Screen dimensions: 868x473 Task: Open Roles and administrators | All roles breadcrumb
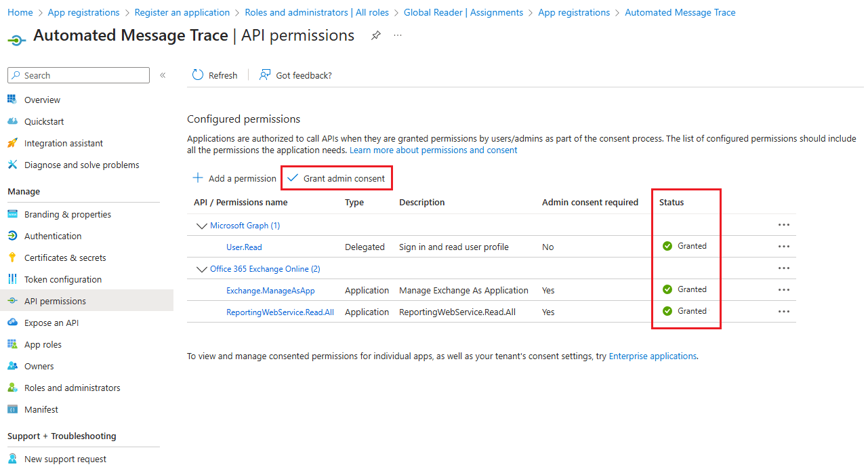317,12
